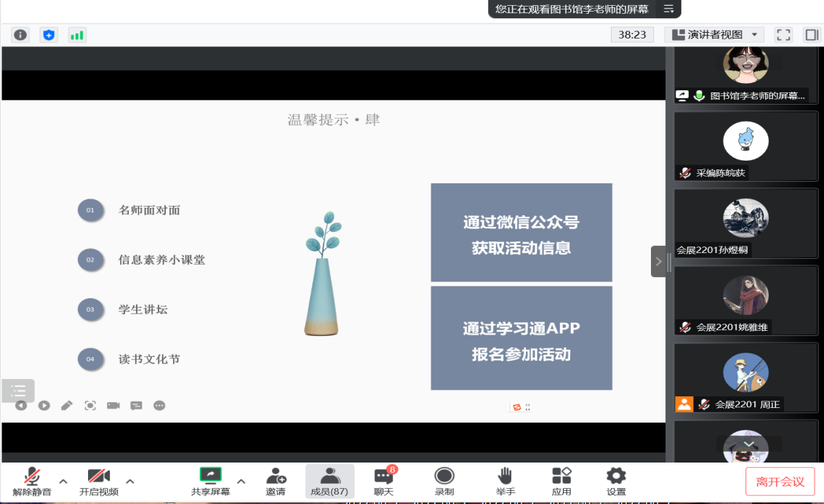Viewport: 824px width, 504px height.
Task: Collapse the participant video sidebar
Action: pyautogui.click(x=658, y=261)
